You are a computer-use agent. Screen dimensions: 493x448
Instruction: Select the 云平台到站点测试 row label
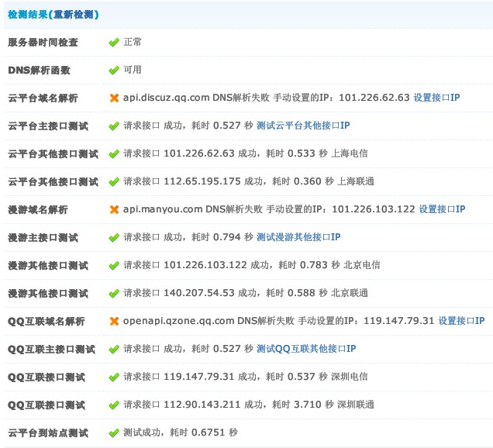coord(48,433)
